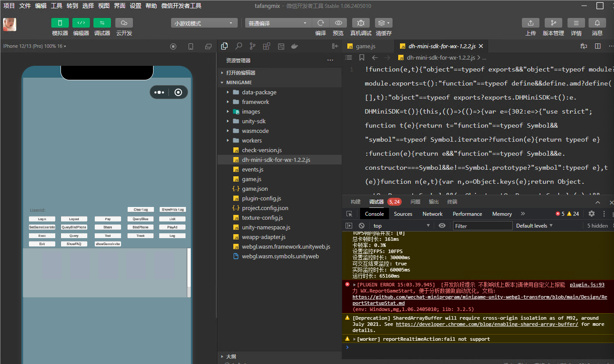Open the game.json file
The height and width of the screenshot is (364, 614).
[279, 189]
